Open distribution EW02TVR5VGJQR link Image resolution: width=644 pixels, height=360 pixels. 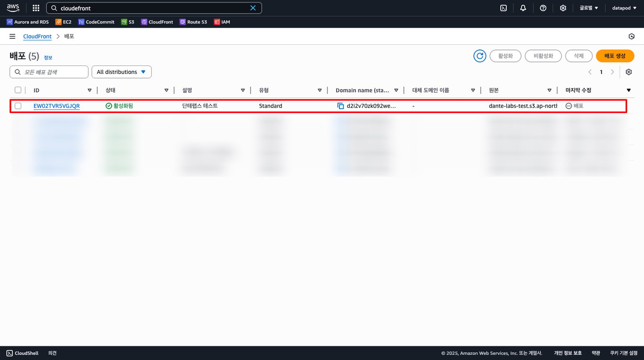(x=57, y=106)
